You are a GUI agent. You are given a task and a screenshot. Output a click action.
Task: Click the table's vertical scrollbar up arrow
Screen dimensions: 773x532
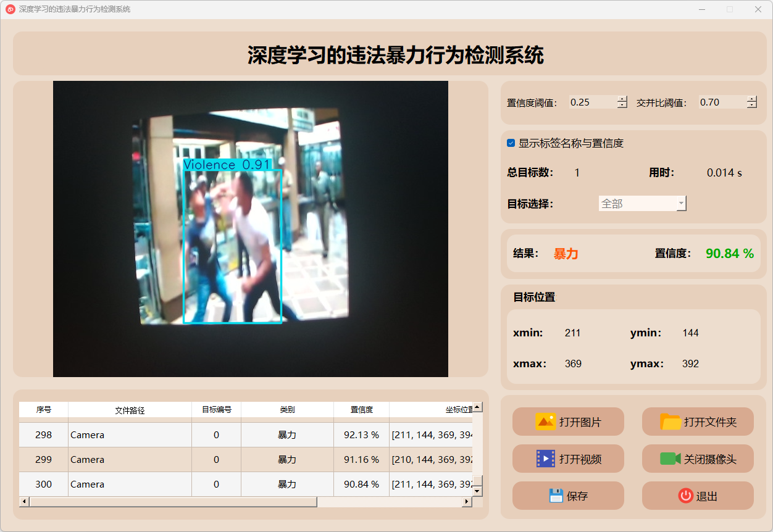click(477, 407)
